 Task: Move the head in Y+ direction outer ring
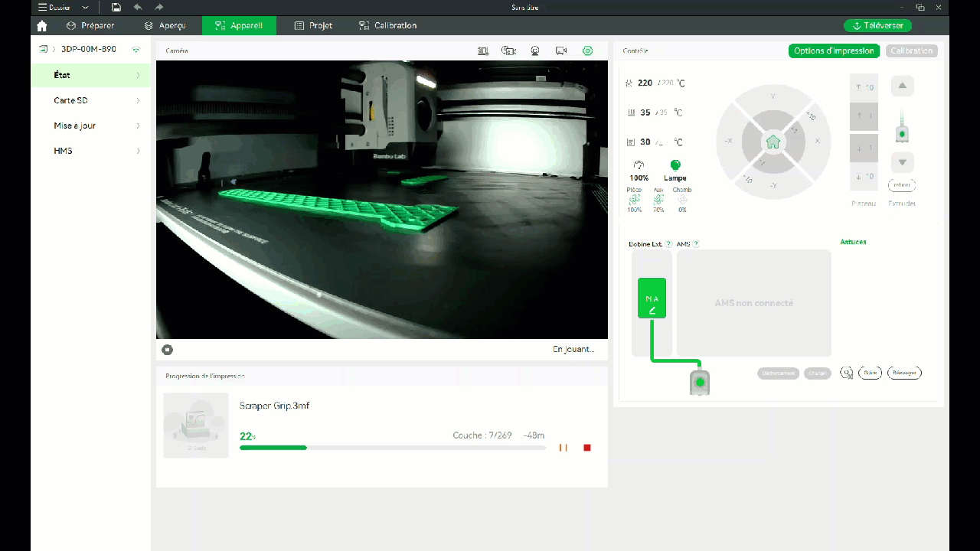(773, 95)
